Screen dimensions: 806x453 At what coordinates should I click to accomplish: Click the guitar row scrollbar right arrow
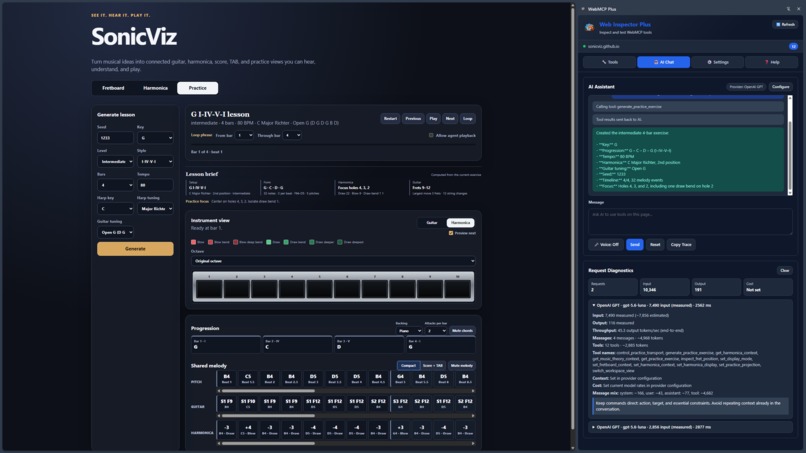473,415
